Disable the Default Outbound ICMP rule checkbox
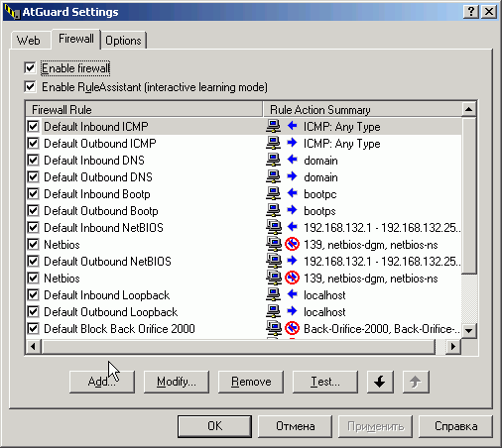The height and width of the screenshot is (448, 502). [33, 143]
